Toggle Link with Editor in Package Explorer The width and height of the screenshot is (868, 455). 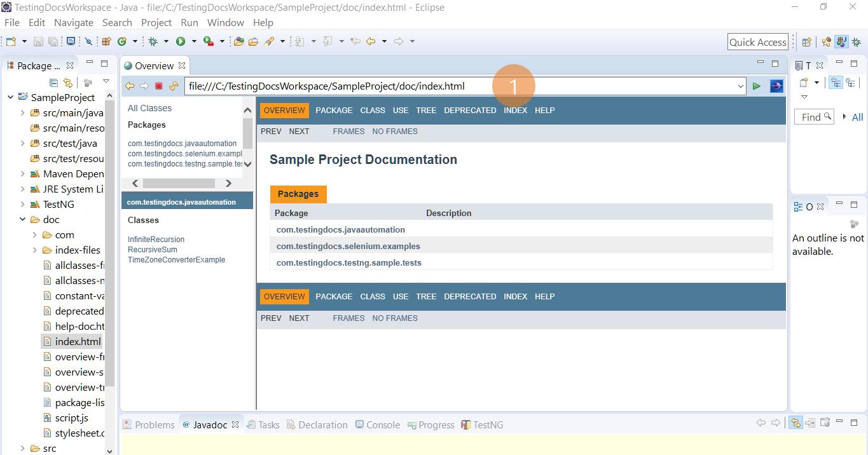(x=67, y=83)
